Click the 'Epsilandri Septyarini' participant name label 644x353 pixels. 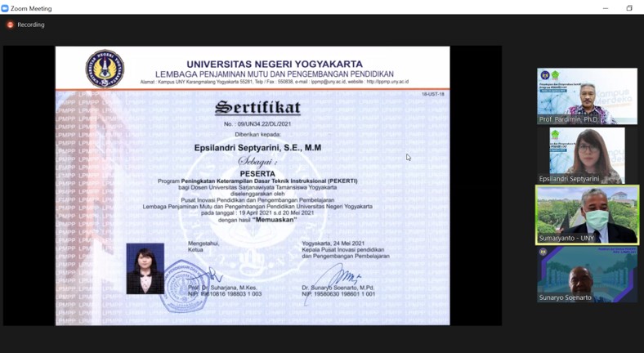tap(569, 179)
